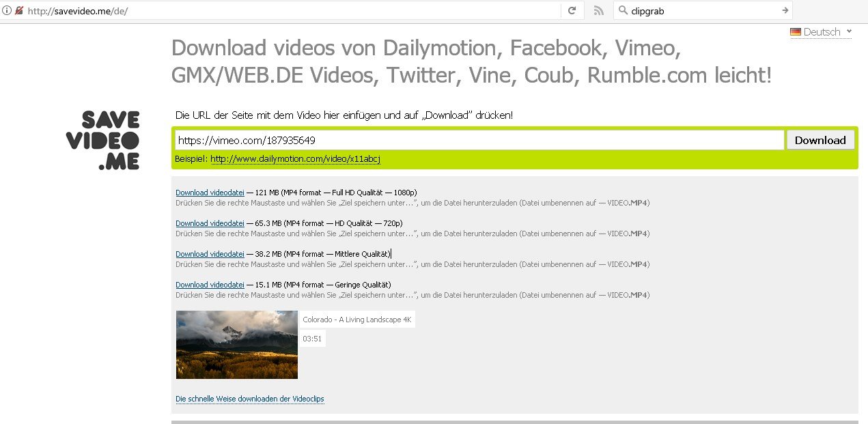Image resolution: width=868 pixels, height=424 pixels.
Task: Download the 15.1 MB Geringe Qualität file
Action: click(x=210, y=285)
